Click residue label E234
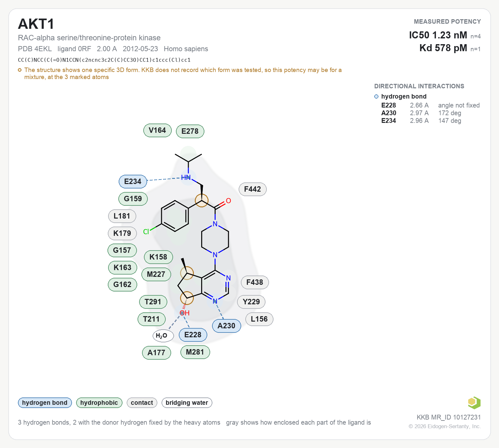 click(x=133, y=181)
